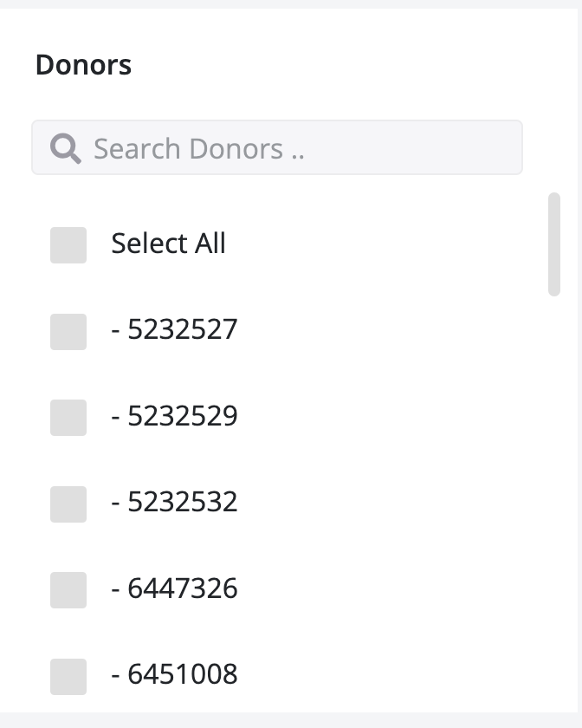This screenshot has height=728, width=582.
Task: Select the checkbox for donor 6447326
Action: (68, 590)
